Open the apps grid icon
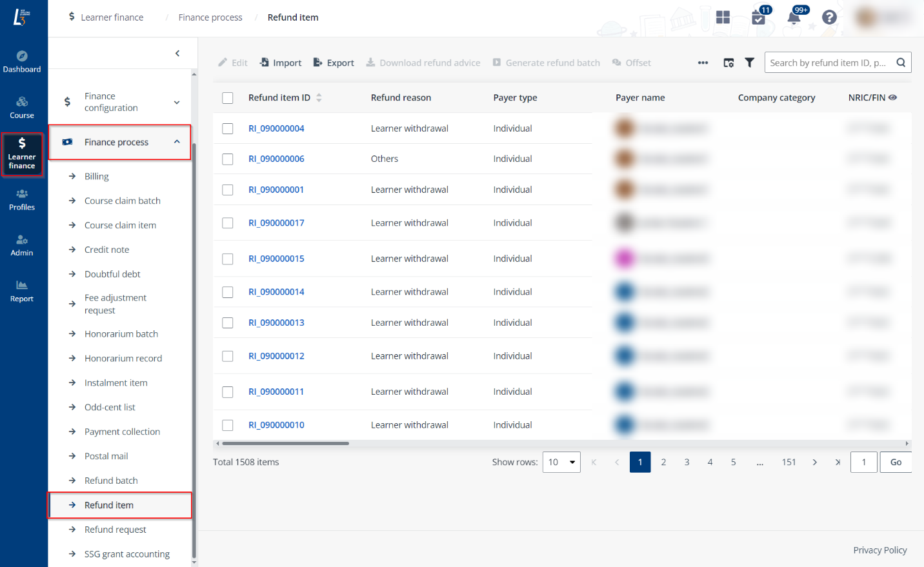Image resolution: width=924 pixels, height=567 pixels. coord(723,17)
